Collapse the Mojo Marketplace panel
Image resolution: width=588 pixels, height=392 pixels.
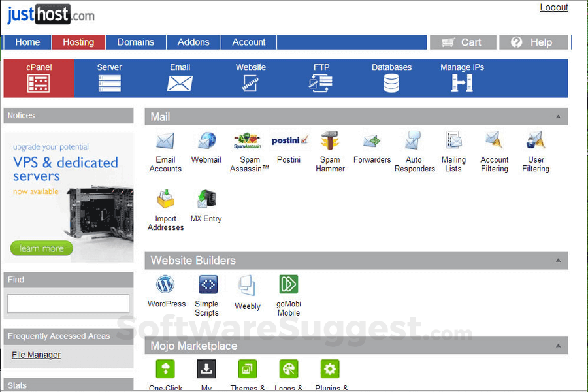click(x=559, y=346)
